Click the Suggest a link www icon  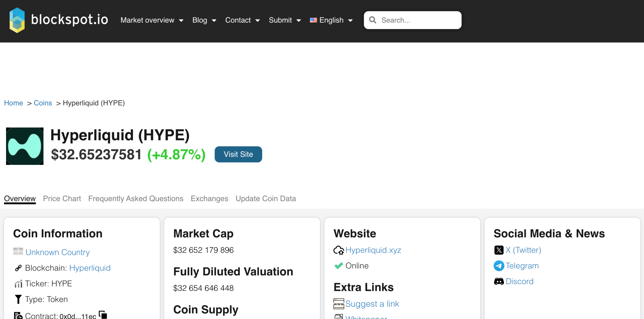point(339,304)
